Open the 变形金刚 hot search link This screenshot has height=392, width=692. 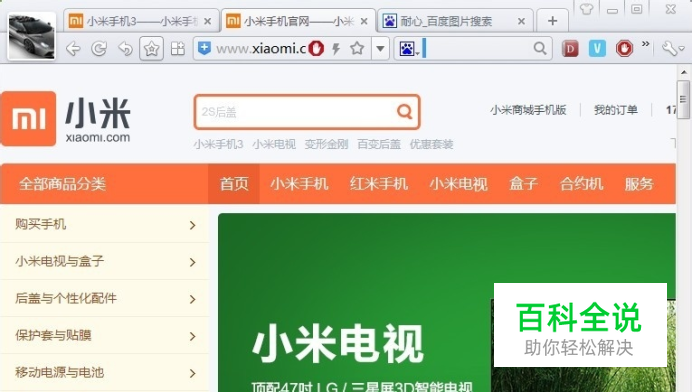pyautogui.click(x=327, y=144)
